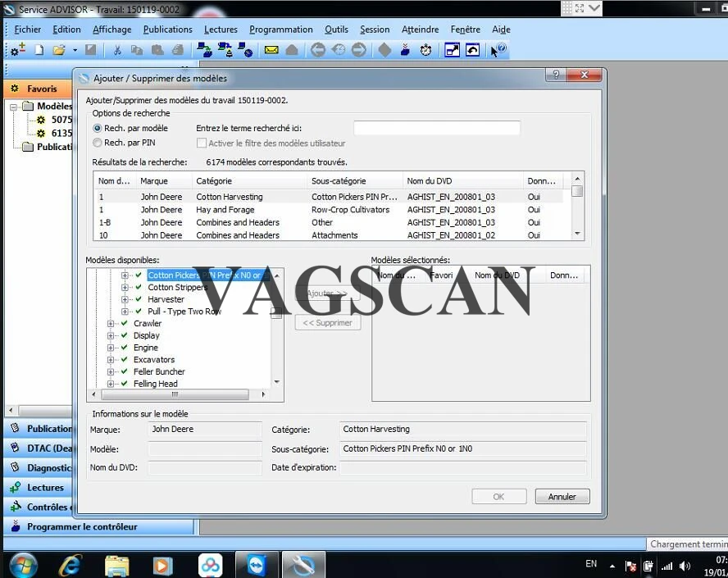Click the history clock navigation icon

(339, 50)
